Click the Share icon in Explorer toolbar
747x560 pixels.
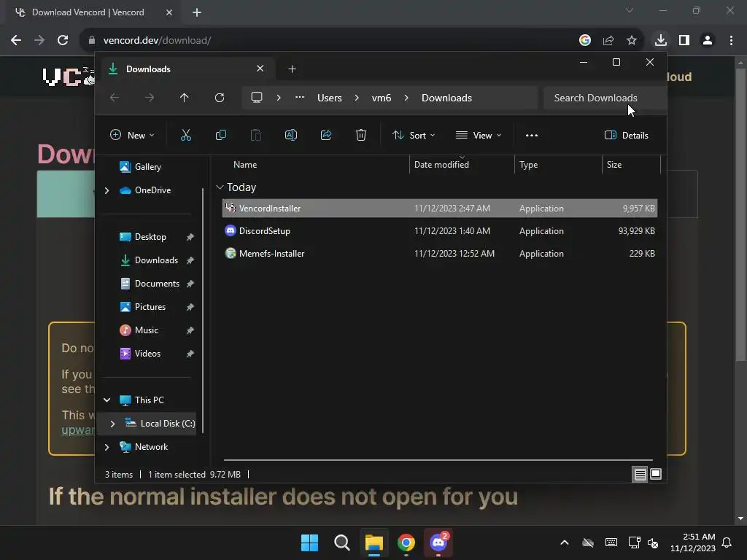pyautogui.click(x=326, y=135)
